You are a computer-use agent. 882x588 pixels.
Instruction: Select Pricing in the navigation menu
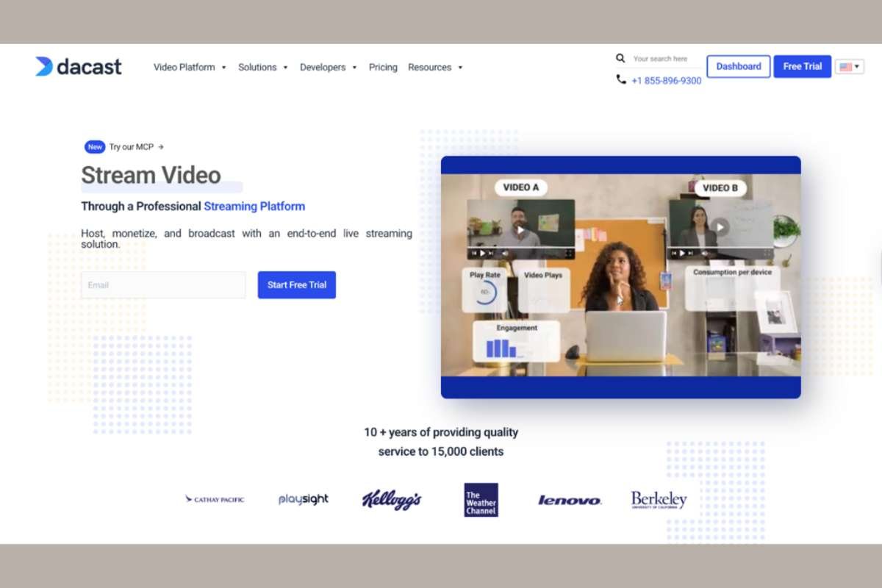pos(383,67)
